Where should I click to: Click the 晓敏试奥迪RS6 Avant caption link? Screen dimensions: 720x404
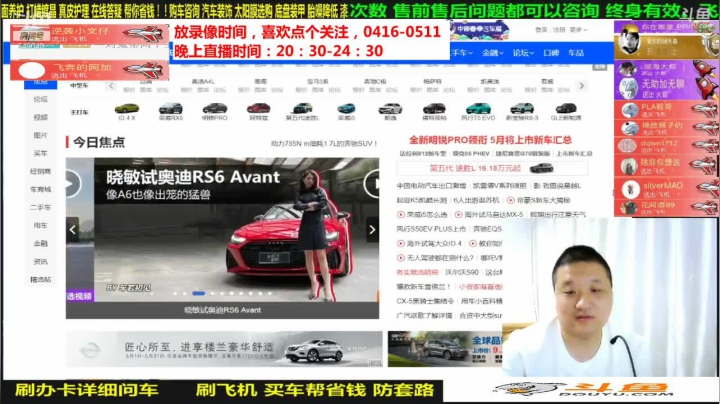[223, 310]
